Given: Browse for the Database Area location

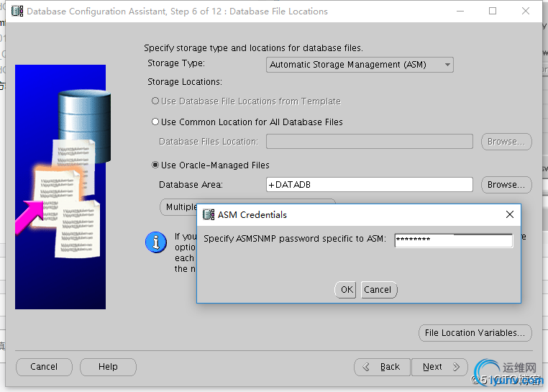Looking at the screenshot, I should click(506, 185).
